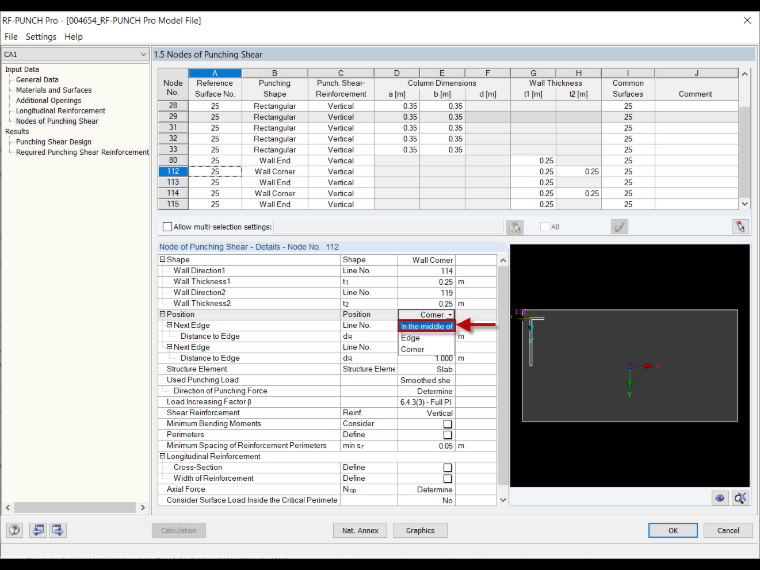This screenshot has width=760, height=570.
Task: Click the zoom reset icon under graphic
Action: [x=740, y=497]
